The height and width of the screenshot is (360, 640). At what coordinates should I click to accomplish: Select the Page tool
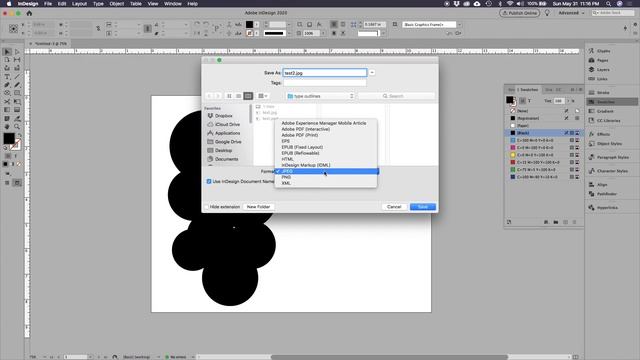(x=7, y=60)
